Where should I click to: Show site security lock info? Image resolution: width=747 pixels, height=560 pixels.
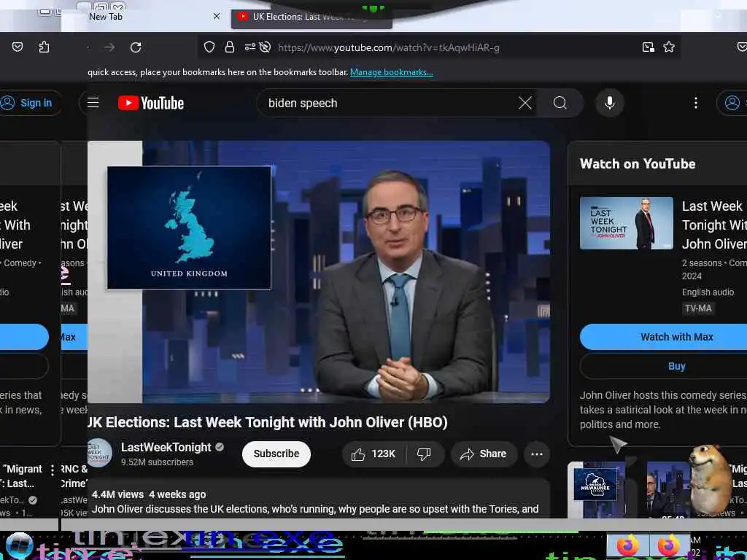[x=230, y=47]
